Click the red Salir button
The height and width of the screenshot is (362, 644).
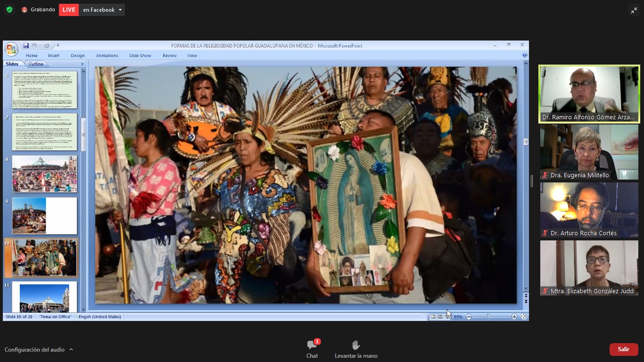[x=624, y=349]
